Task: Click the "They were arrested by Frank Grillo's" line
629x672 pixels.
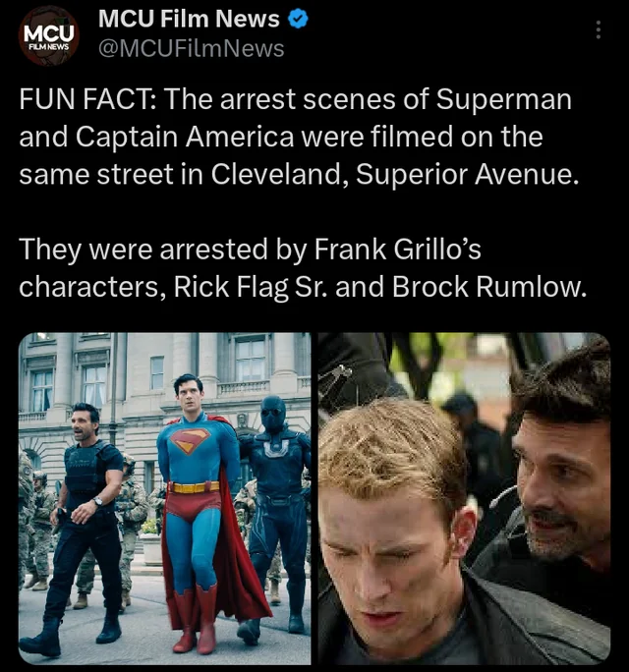Action: [x=250, y=250]
